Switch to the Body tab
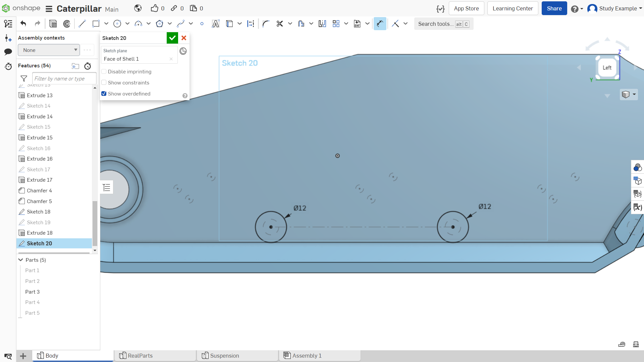Viewport: 644px width, 362px height. pos(73,356)
